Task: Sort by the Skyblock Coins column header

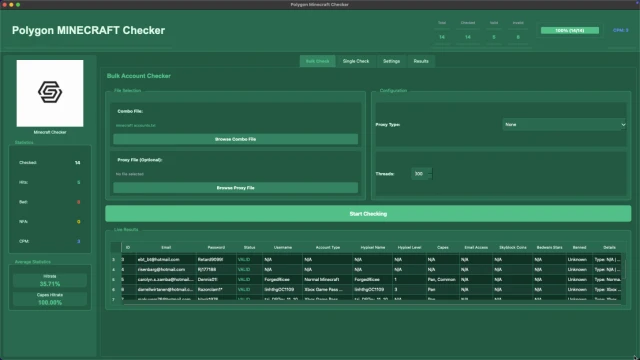Action: tap(513, 247)
